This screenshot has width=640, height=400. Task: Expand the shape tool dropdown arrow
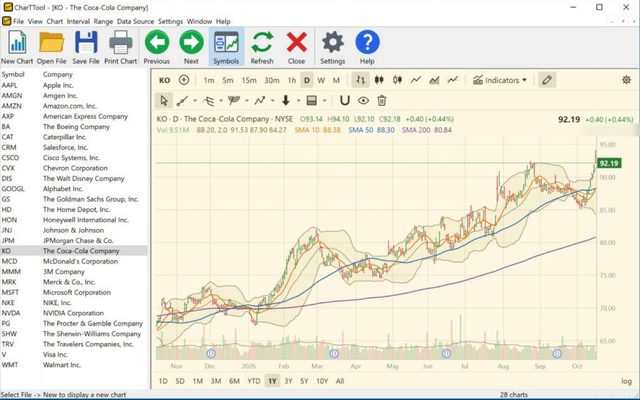324,101
